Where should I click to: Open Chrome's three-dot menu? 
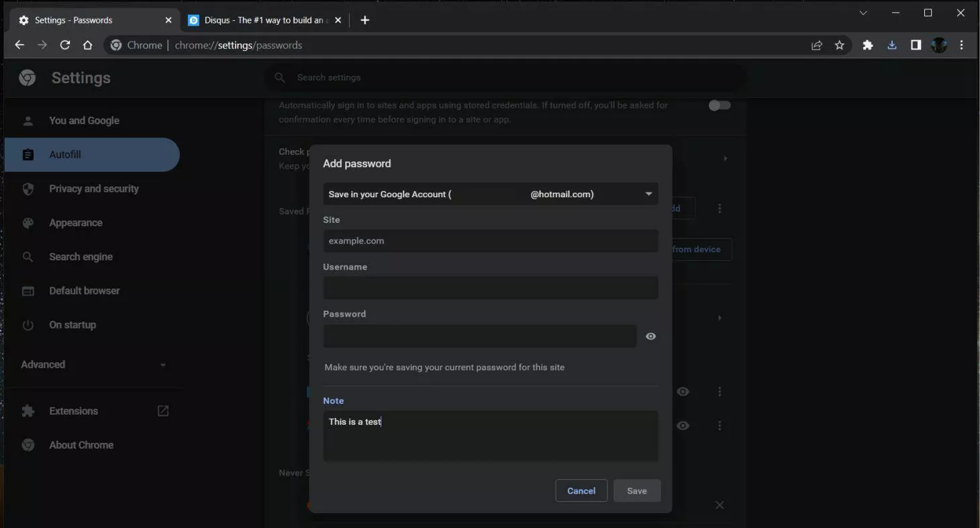[x=962, y=45]
